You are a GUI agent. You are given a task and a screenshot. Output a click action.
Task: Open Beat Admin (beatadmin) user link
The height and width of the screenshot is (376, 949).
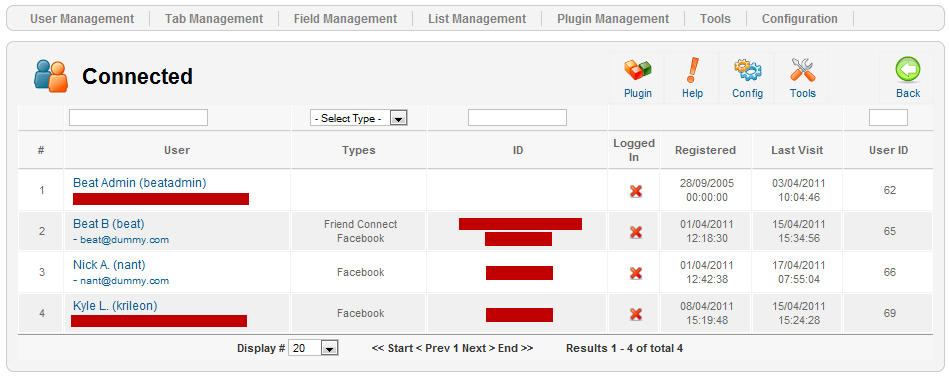click(x=140, y=183)
